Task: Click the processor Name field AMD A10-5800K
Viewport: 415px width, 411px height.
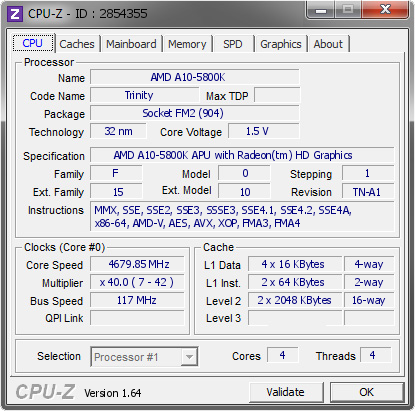Action: pos(195,77)
